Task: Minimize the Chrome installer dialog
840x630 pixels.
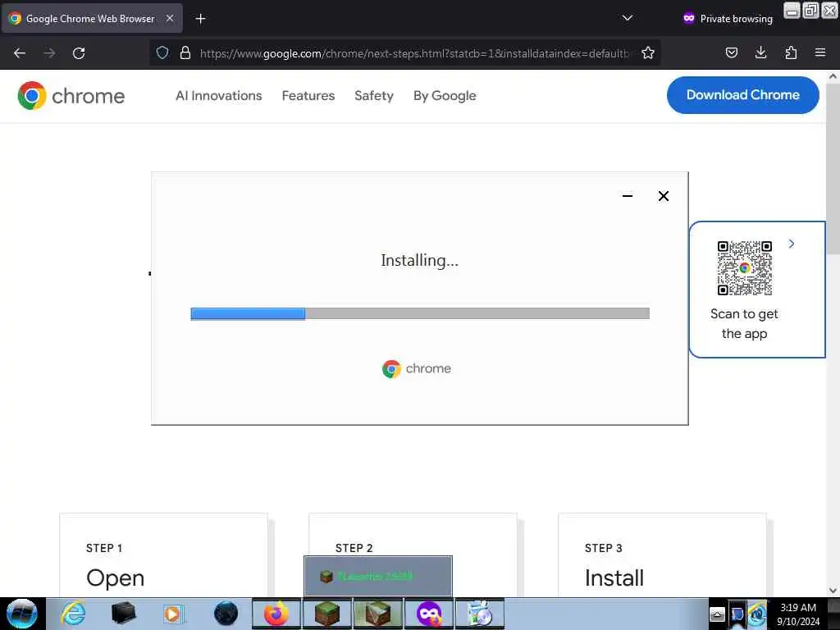Action: [x=628, y=196]
